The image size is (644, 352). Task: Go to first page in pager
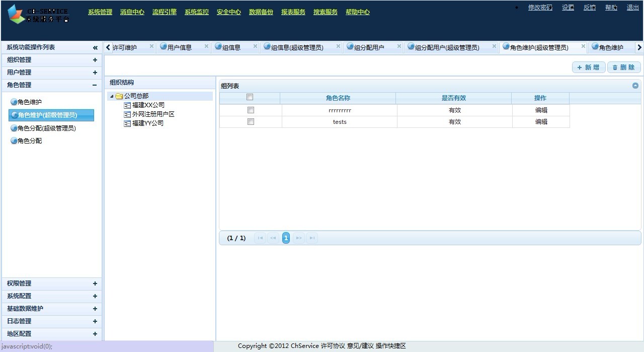pyautogui.click(x=260, y=238)
